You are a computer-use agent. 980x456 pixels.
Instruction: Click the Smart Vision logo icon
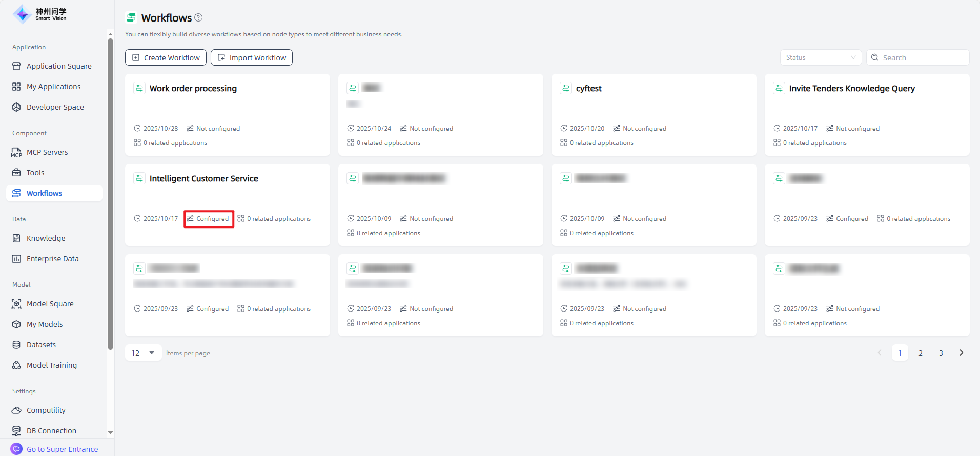tap(22, 14)
